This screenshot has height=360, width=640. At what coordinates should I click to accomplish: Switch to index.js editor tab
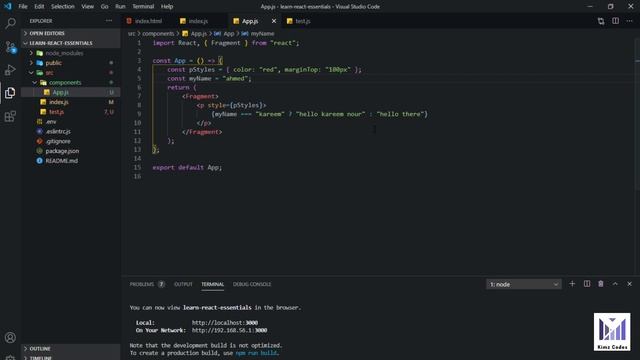pos(198,21)
